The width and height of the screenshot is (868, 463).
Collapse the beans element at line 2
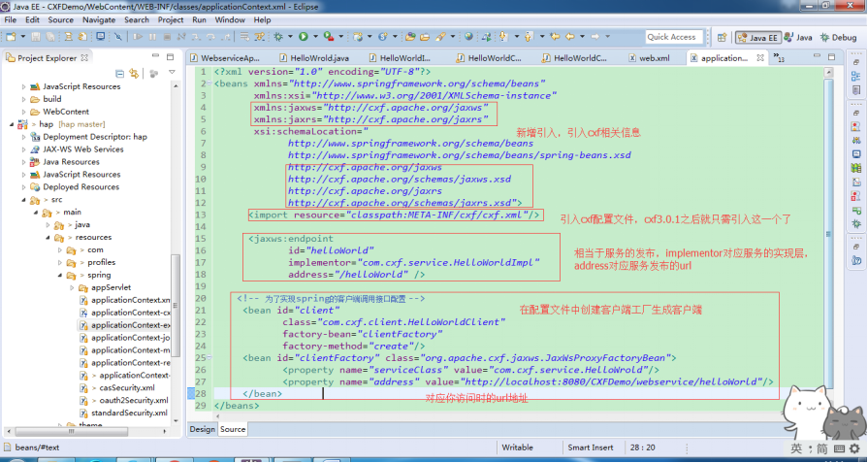[x=209, y=83]
